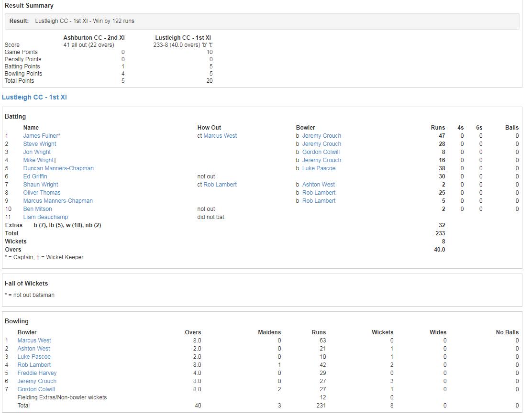
Task: Select batting total '233'
Action: [x=441, y=233]
